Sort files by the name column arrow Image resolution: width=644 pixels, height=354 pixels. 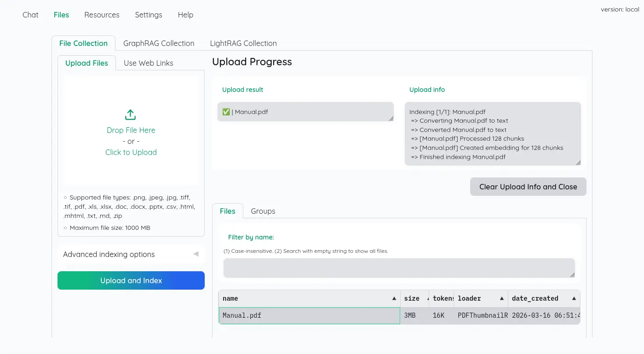click(394, 298)
